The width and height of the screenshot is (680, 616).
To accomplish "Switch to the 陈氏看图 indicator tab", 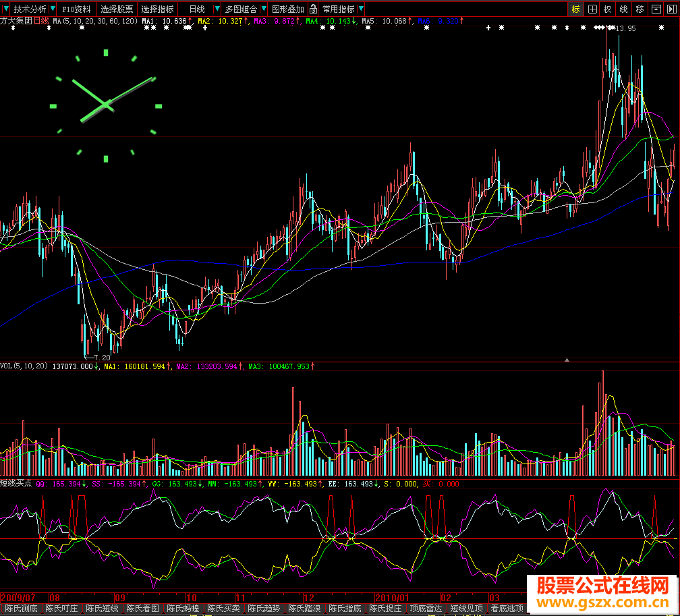I will [x=143, y=609].
